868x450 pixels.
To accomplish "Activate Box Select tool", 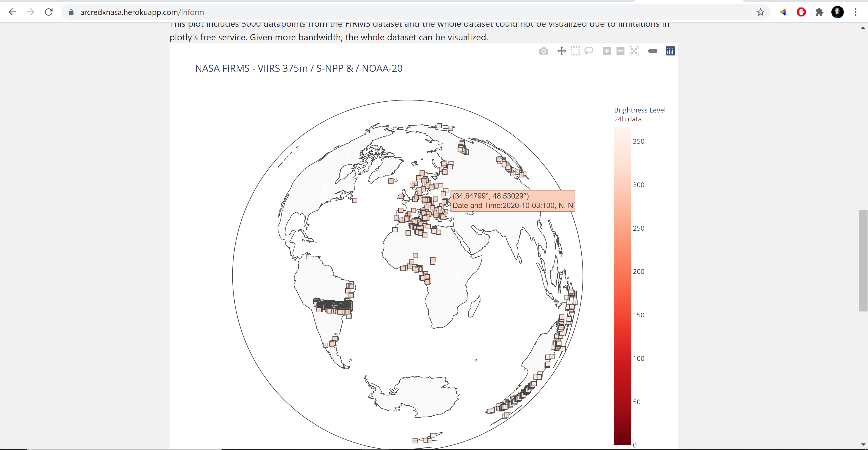I will (x=575, y=51).
